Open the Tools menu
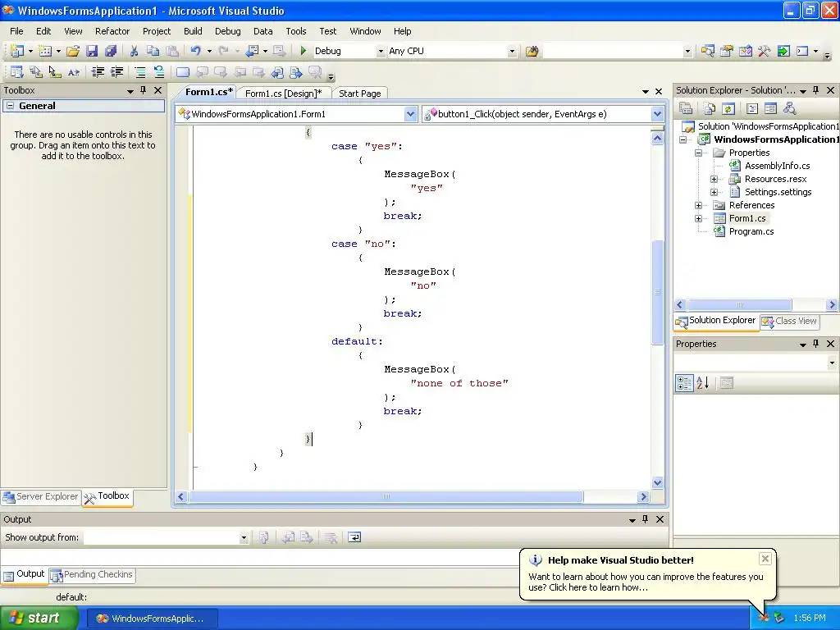 [x=295, y=31]
